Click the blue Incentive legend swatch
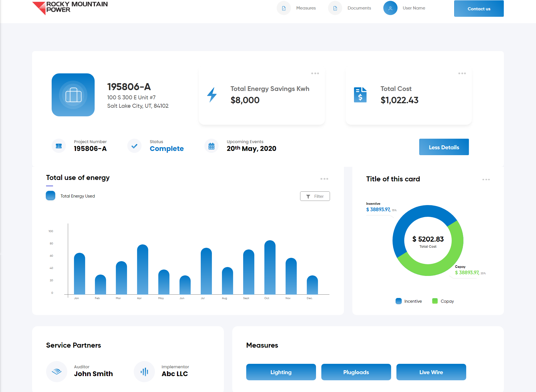536x392 pixels. [x=399, y=301]
